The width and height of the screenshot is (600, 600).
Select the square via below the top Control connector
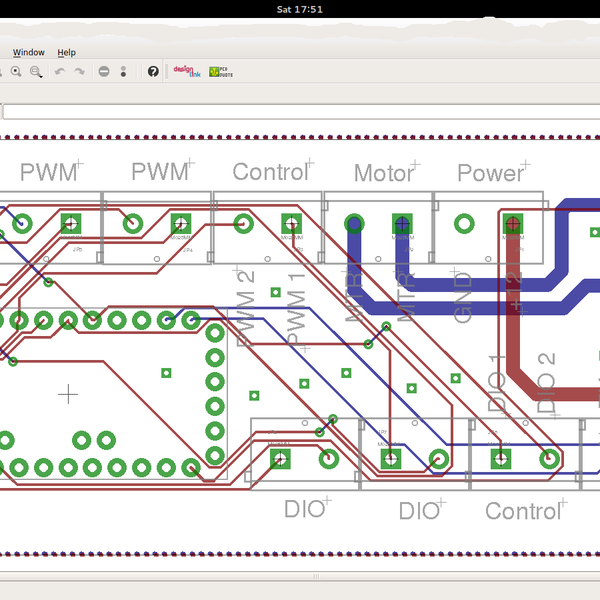[x=276, y=292]
